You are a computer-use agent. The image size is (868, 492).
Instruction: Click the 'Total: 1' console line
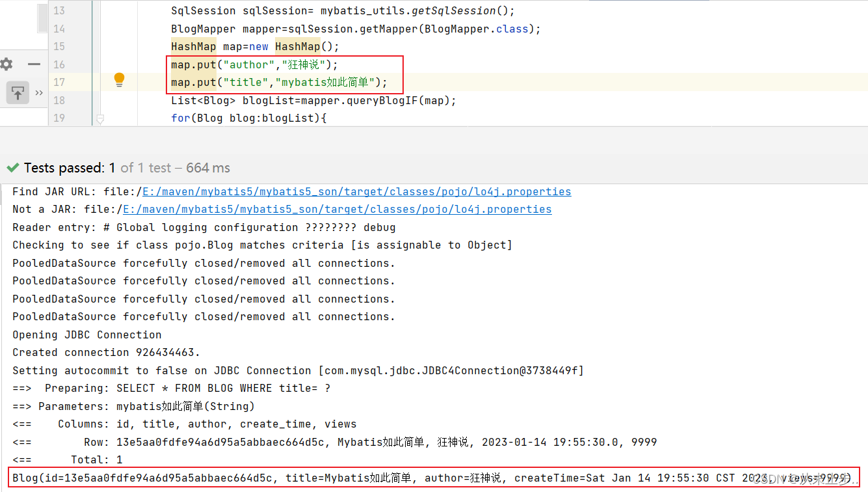point(68,459)
